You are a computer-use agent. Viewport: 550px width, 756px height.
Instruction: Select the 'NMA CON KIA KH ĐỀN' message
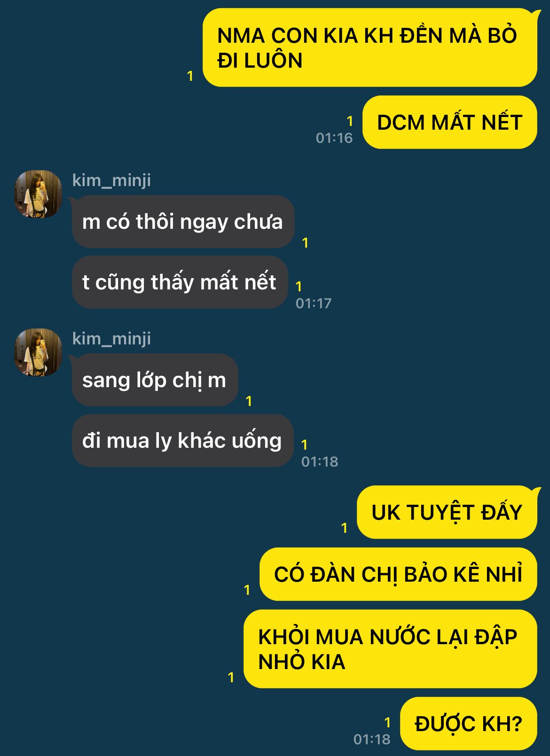pyautogui.click(x=370, y=47)
